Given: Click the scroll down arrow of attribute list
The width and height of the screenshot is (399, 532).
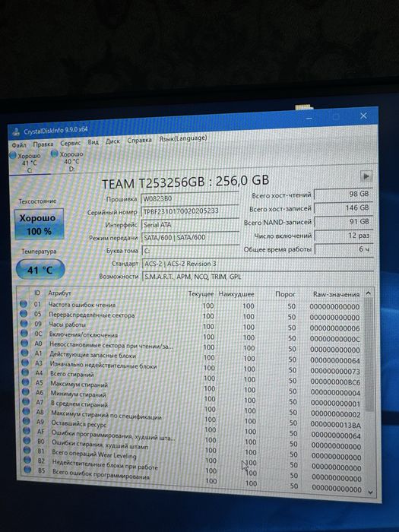Looking at the screenshot, I should 371,492.
